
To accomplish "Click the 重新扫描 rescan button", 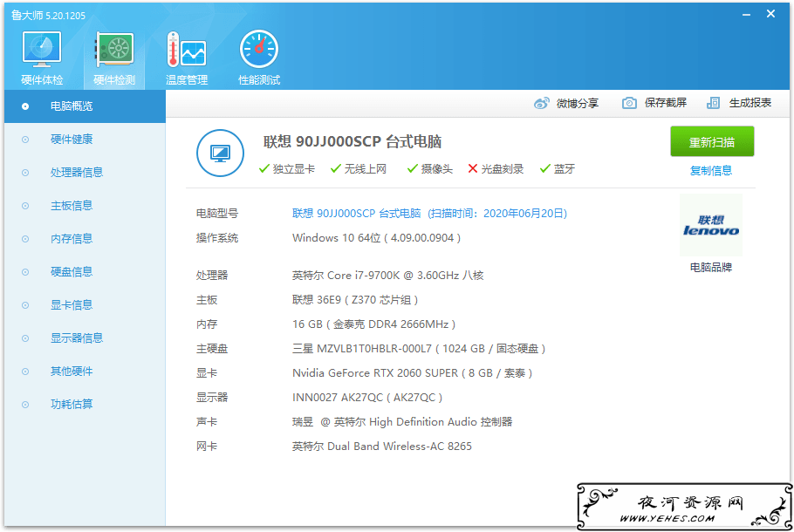I will (x=712, y=142).
